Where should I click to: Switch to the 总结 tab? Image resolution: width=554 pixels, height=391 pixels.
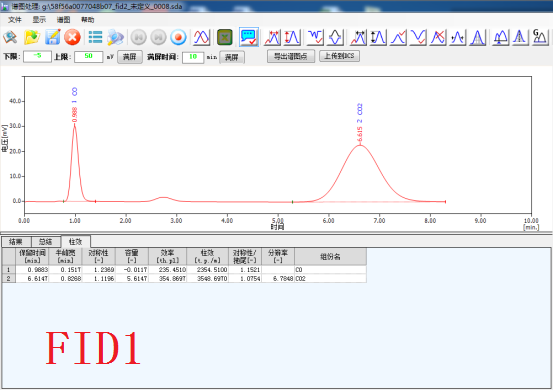click(x=46, y=242)
